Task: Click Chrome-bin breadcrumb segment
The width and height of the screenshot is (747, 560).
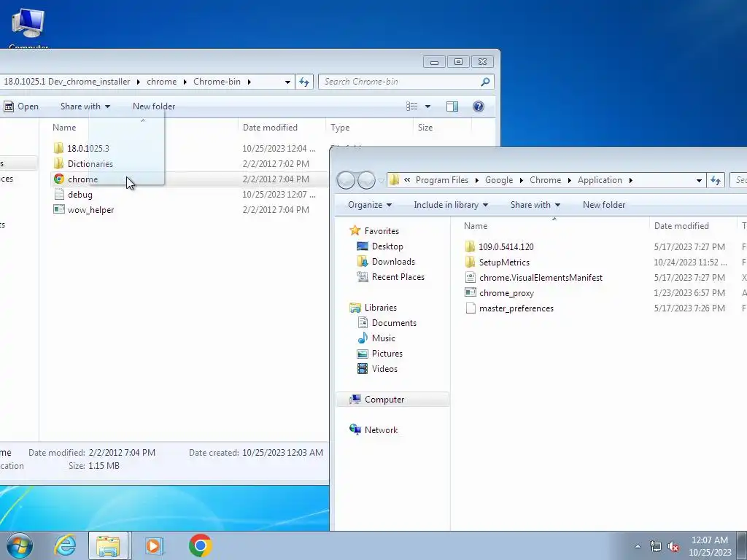Action: [217, 82]
